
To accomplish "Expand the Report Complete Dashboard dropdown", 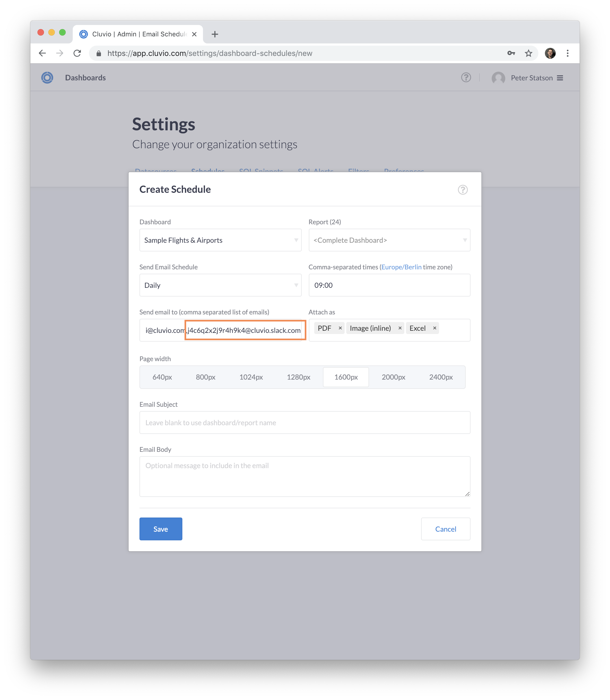I will [389, 240].
